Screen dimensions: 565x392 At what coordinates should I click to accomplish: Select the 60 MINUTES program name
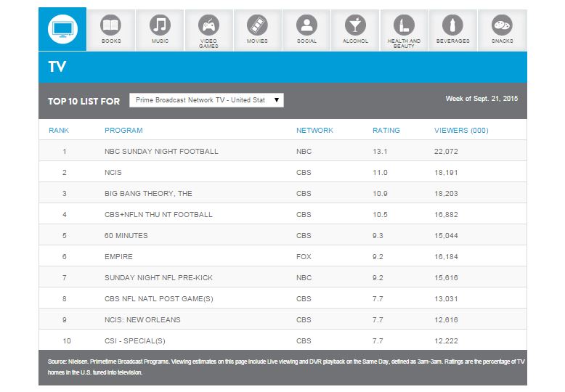coord(126,236)
